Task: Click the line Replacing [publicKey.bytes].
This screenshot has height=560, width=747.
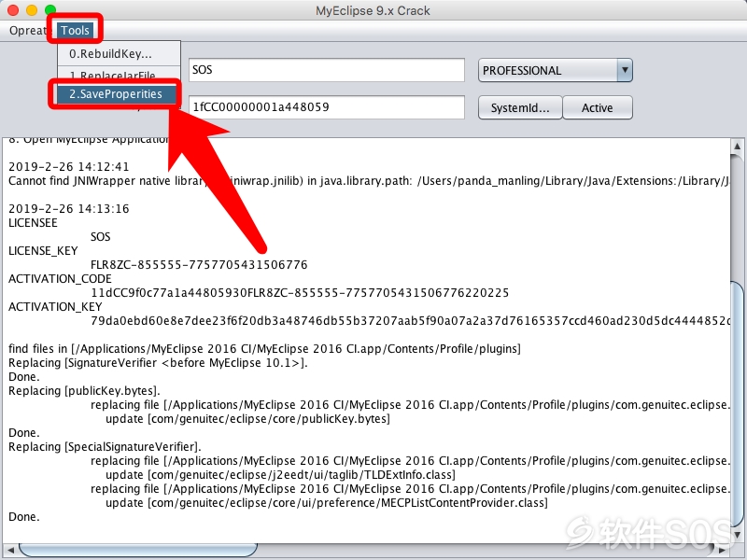Action: click(84, 391)
